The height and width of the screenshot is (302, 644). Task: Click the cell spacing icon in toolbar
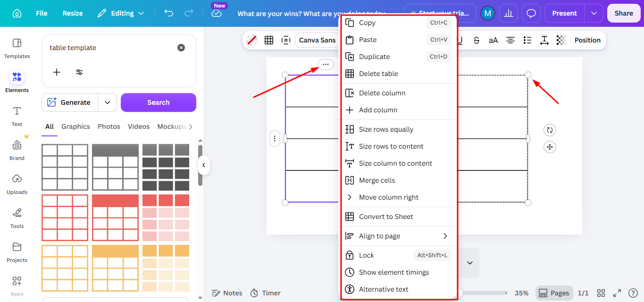(285, 40)
